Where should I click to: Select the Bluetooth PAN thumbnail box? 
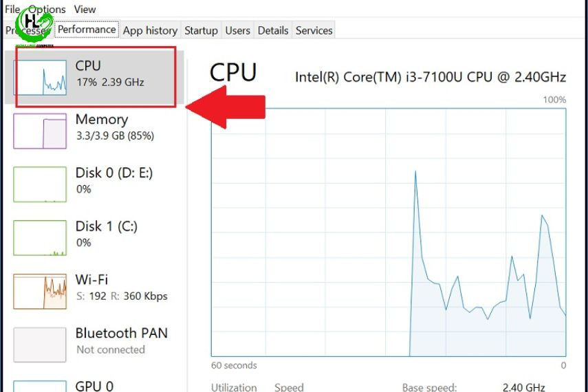click(40, 345)
